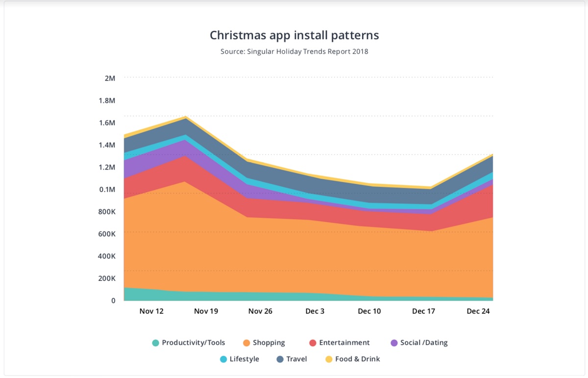This screenshot has width=588, height=378.
Task: Click the purple Social/Dating legend dot
Action: click(394, 343)
